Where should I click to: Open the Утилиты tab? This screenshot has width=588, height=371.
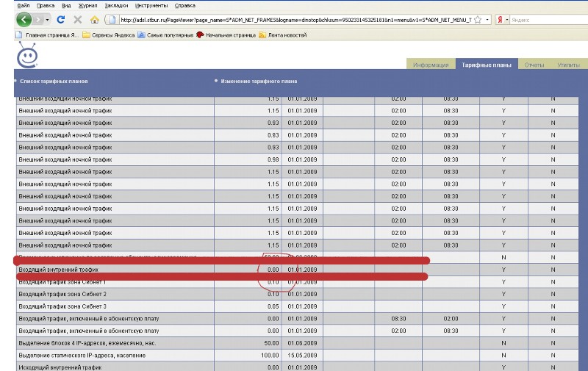pos(568,65)
